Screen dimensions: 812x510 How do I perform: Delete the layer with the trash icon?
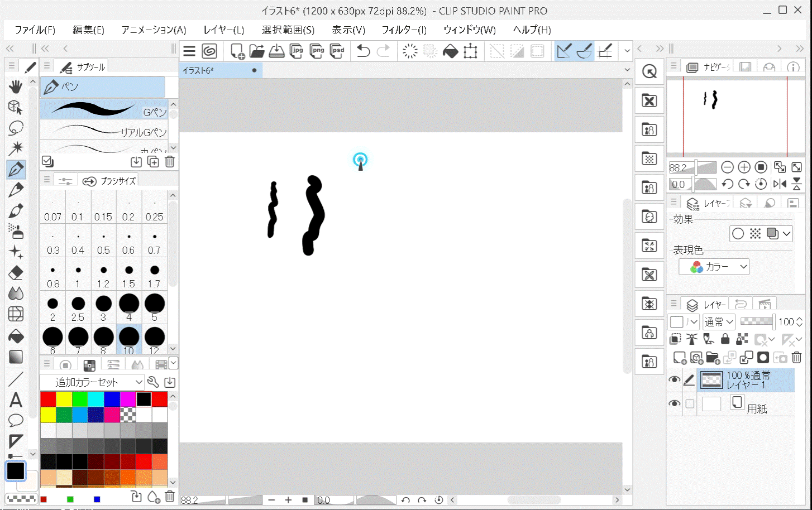coord(797,358)
